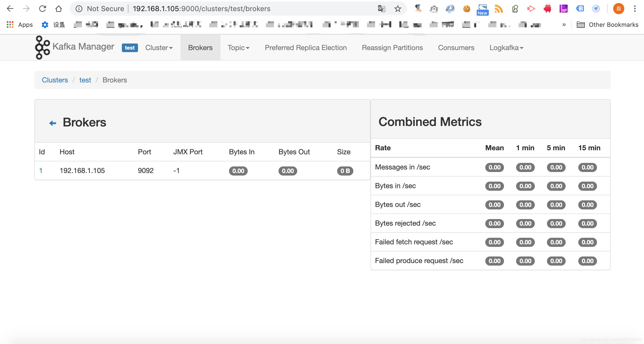644x344 pixels.
Task: Bookmark this page with star icon
Action: (398, 9)
